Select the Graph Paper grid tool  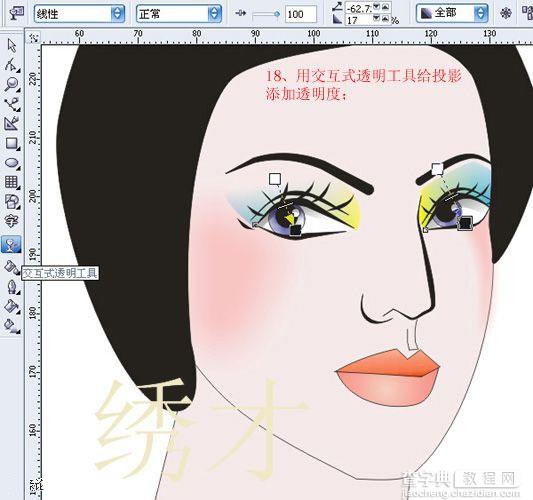(x=12, y=182)
